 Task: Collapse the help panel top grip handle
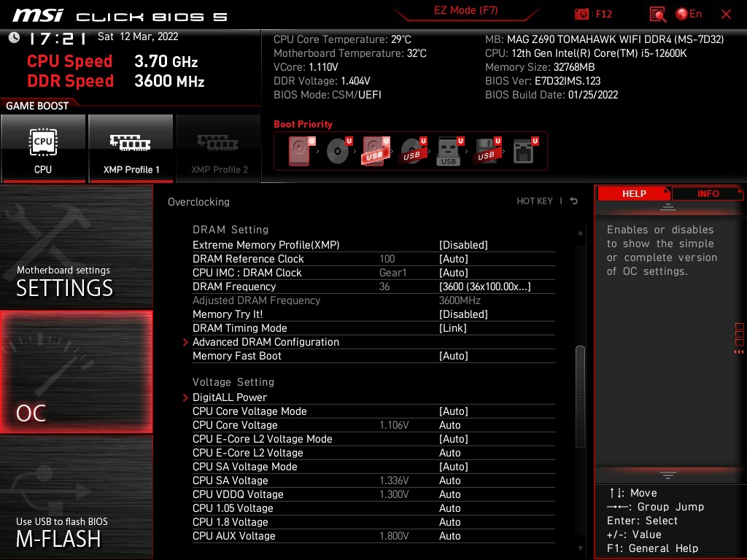coord(668,206)
